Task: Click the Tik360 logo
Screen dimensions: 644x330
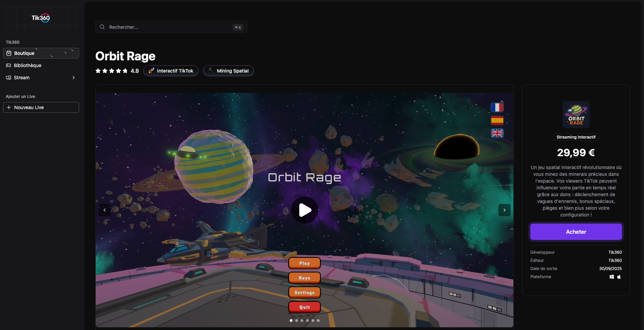Action: point(41,18)
